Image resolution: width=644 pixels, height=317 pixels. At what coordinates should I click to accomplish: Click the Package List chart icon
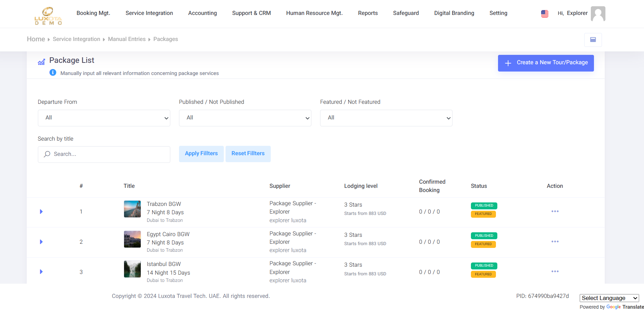click(x=41, y=61)
